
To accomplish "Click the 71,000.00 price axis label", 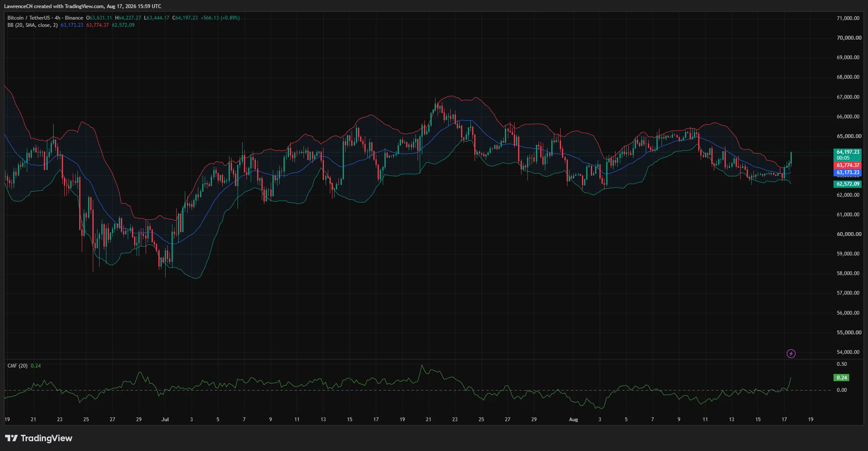I will point(848,18).
